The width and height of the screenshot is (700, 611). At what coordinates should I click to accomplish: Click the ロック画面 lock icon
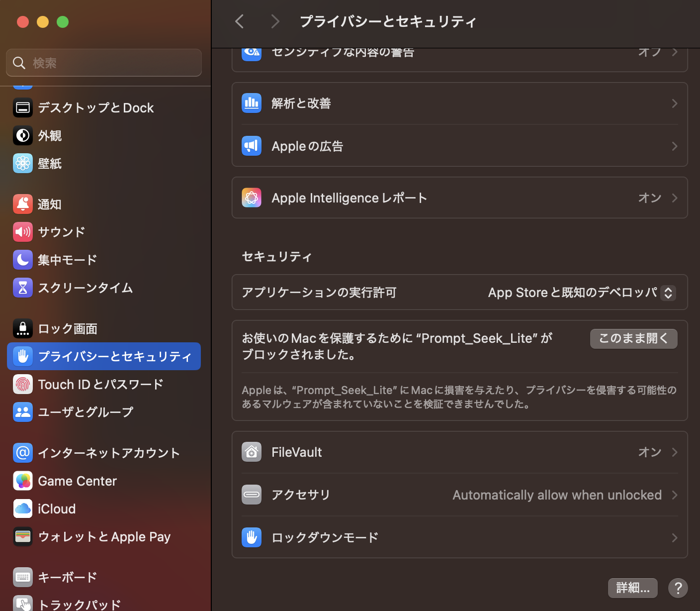click(x=23, y=328)
